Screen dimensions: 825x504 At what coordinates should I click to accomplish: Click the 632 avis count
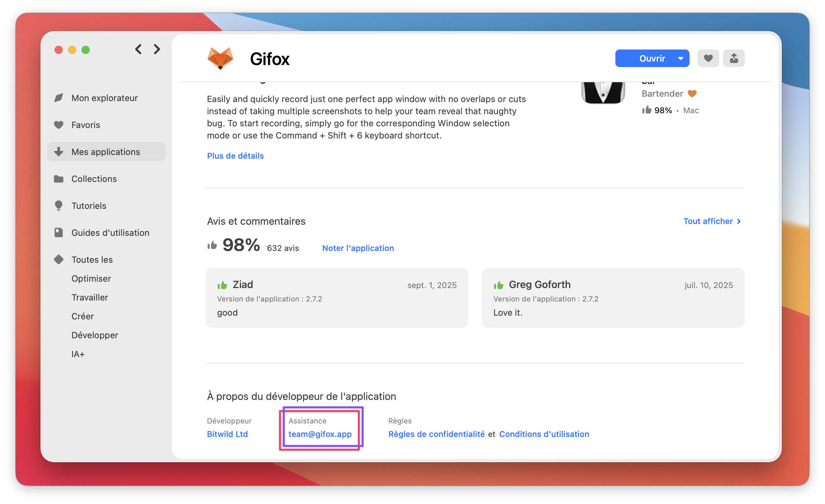(x=283, y=248)
